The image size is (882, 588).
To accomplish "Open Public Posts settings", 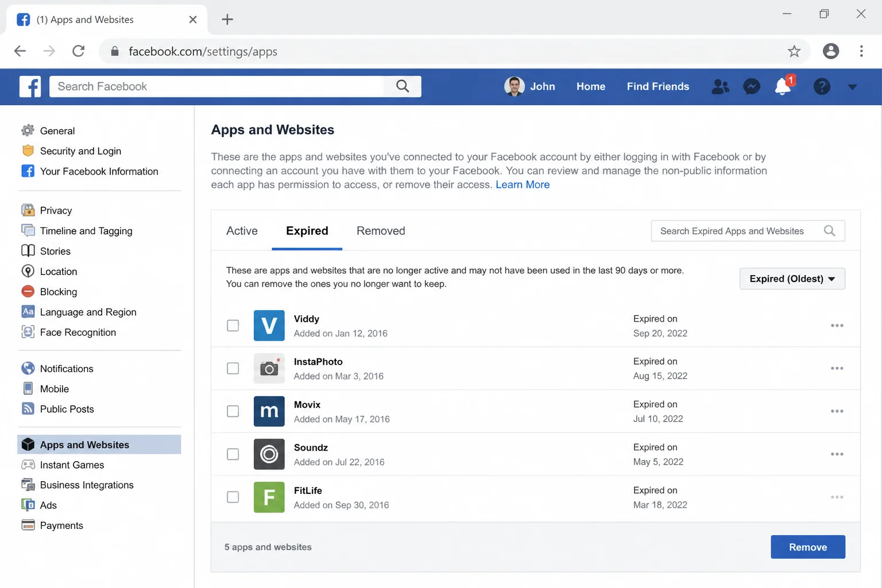I will tap(67, 409).
